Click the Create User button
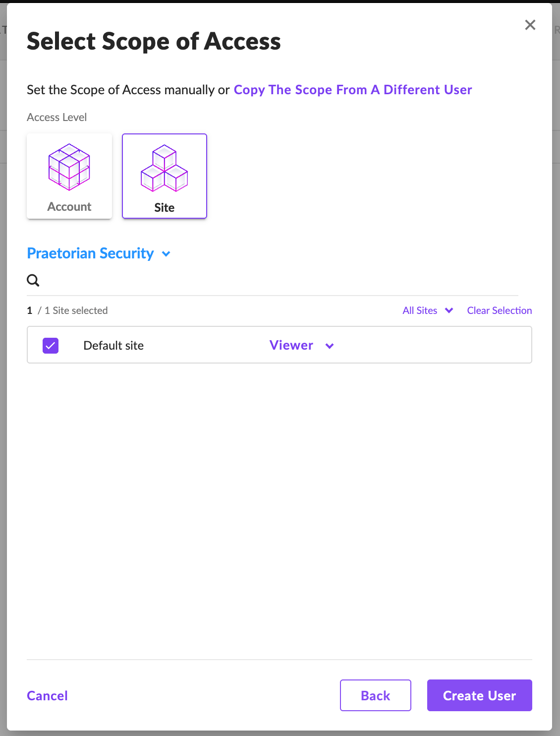 pyautogui.click(x=480, y=695)
